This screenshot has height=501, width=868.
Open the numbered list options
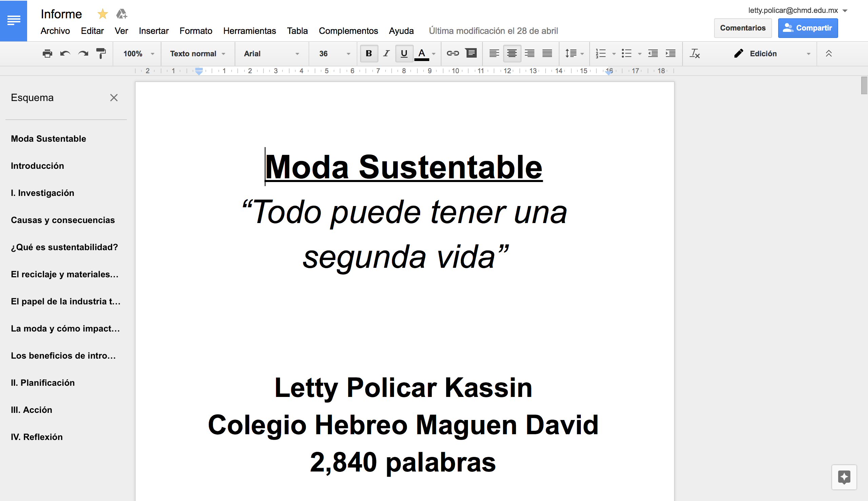point(613,54)
